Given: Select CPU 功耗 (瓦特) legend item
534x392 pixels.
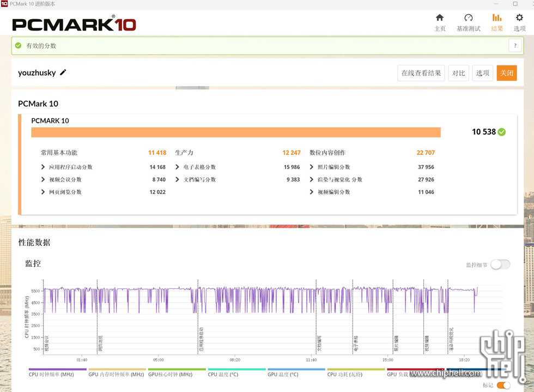Looking at the screenshot, I should pyautogui.click(x=356, y=373).
